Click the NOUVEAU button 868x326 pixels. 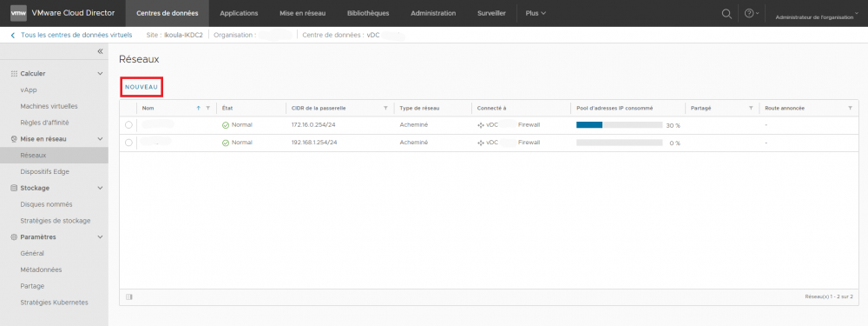pos(141,87)
